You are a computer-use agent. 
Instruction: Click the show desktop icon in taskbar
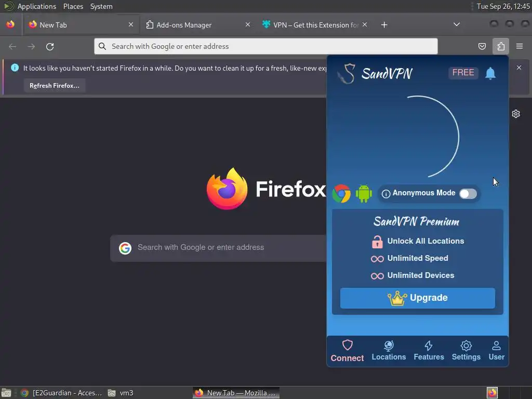(x=6, y=393)
